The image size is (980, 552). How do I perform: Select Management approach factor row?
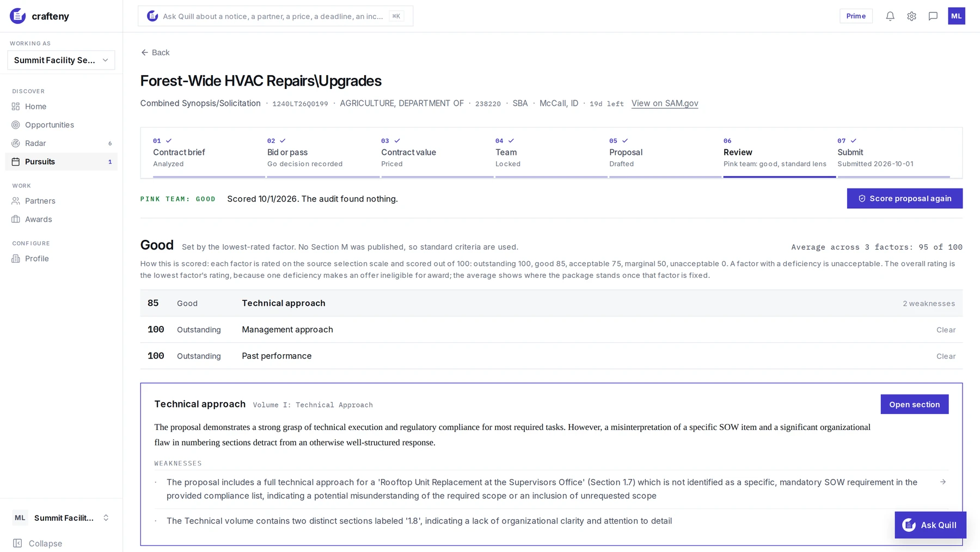click(x=551, y=330)
